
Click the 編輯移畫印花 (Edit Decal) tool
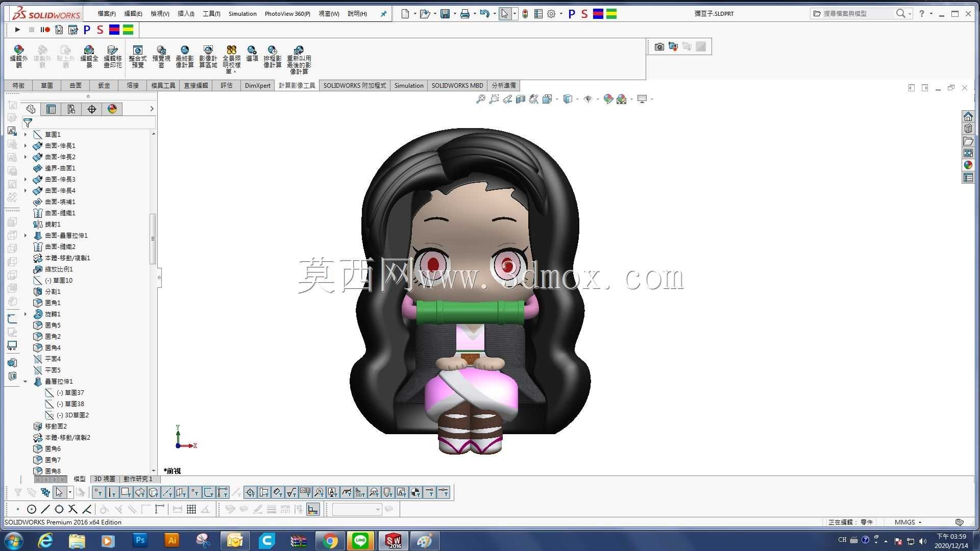pyautogui.click(x=113, y=56)
